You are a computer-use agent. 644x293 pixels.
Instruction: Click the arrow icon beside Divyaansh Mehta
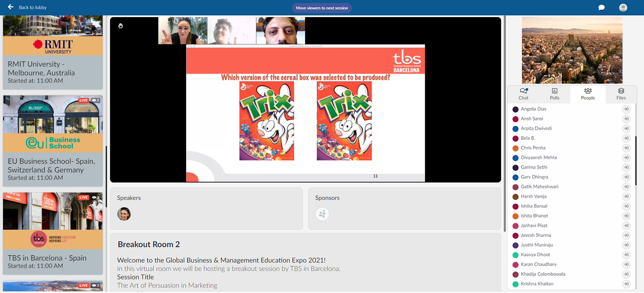tap(626, 158)
